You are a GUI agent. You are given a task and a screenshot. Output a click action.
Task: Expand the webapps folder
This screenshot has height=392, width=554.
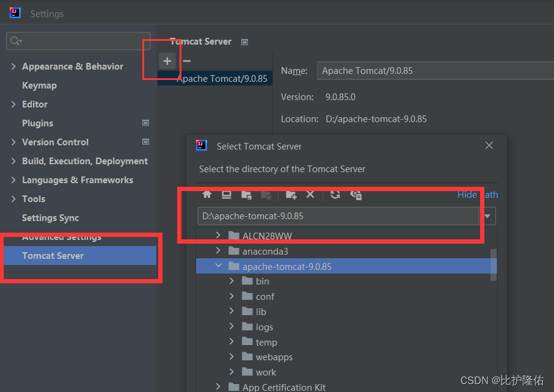pyautogui.click(x=231, y=357)
